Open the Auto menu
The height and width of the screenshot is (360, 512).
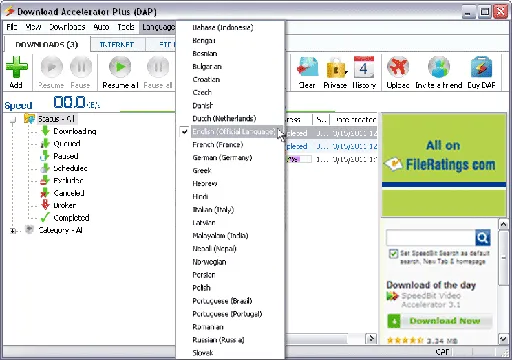pos(101,27)
